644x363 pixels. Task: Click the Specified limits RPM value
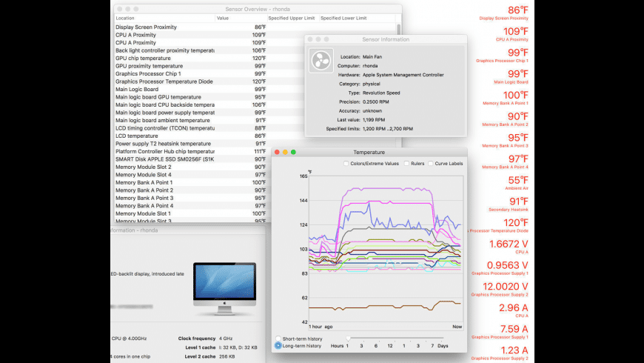[x=388, y=129]
